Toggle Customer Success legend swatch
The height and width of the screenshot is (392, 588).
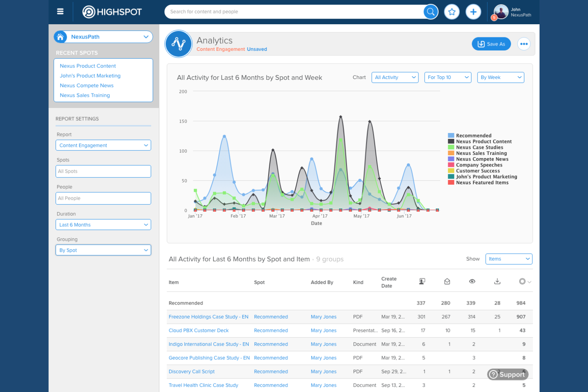(451, 171)
